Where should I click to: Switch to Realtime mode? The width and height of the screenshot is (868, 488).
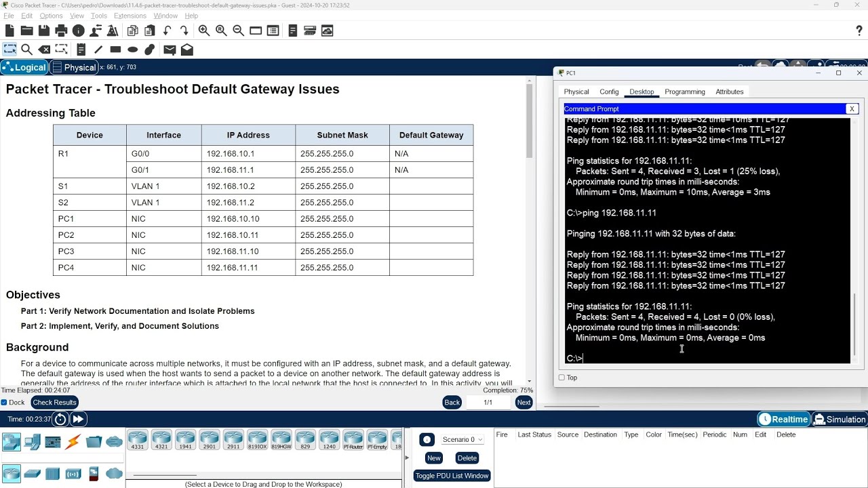click(x=784, y=419)
